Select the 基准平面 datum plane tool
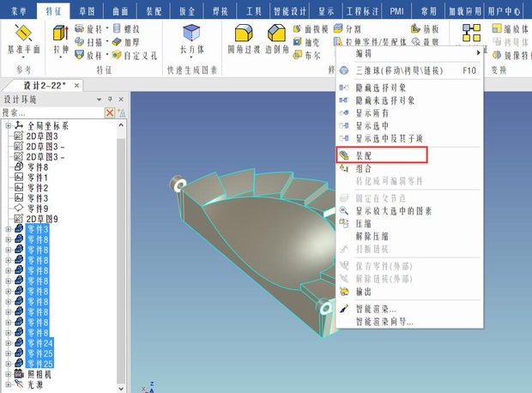Screen dimensions: 532x393 click(x=23, y=39)
